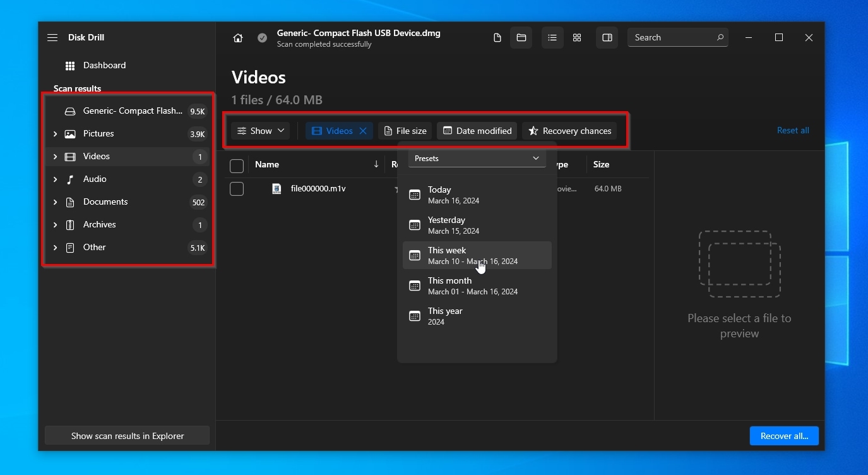868x475 pixels.
Task: Click the file000000.m1v file icon
Action: point(276,189)
